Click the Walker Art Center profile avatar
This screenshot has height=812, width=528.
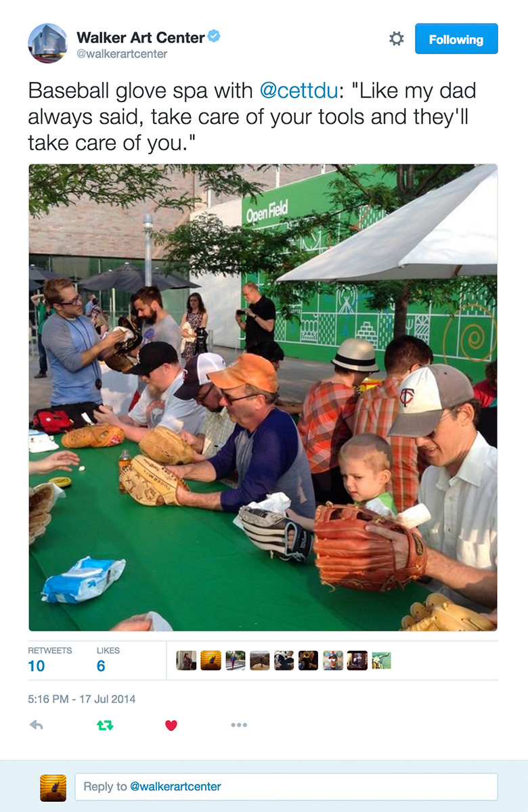tap(47, 43)
